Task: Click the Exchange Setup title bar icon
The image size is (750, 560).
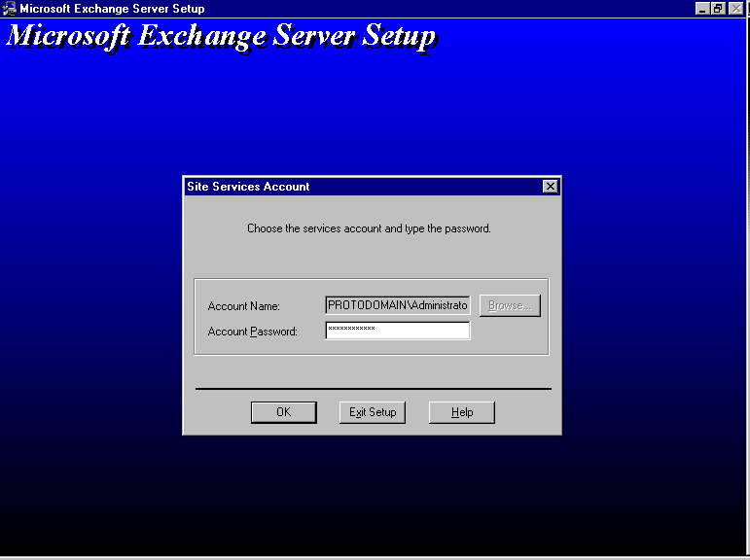Action: (x=9, y=9)
